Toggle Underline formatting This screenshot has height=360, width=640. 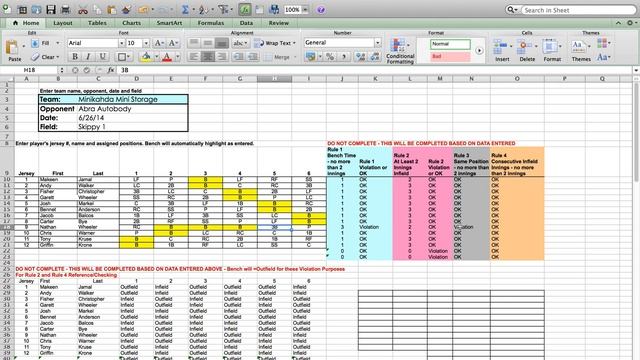click(x=102, y=57)
